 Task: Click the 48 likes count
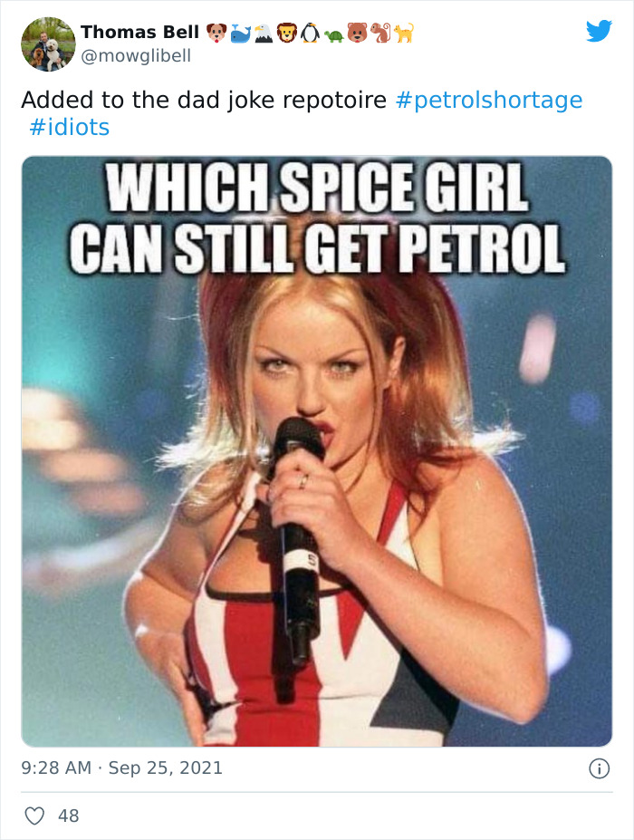69,816
